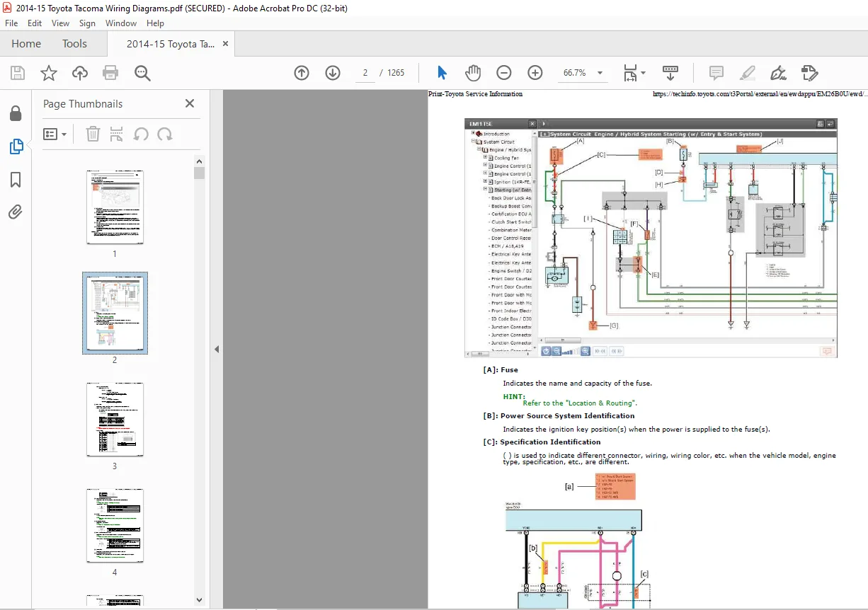Open the File menu
The height and width of the screenshot is (610, 868).
click(11, 23)
